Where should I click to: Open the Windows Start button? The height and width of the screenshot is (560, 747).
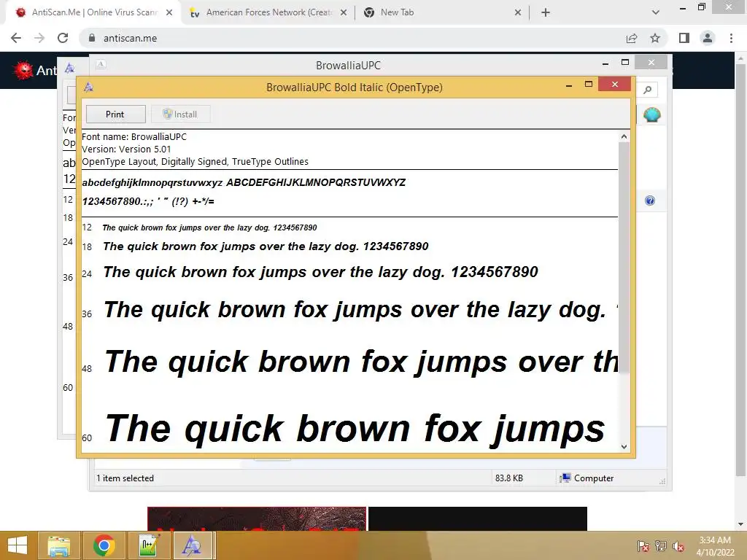coord(18,545)
